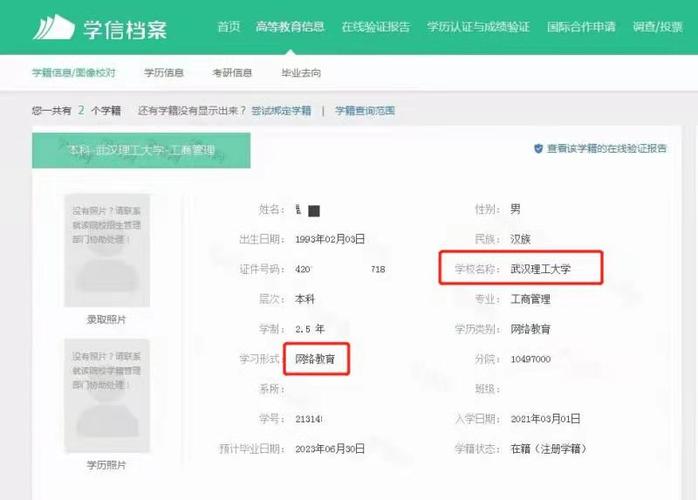The width and height of the screenshot is (698, 500).
Task: Open the 在线验证报告 menu
Action: pyautogui.click(x=376, y=27)
